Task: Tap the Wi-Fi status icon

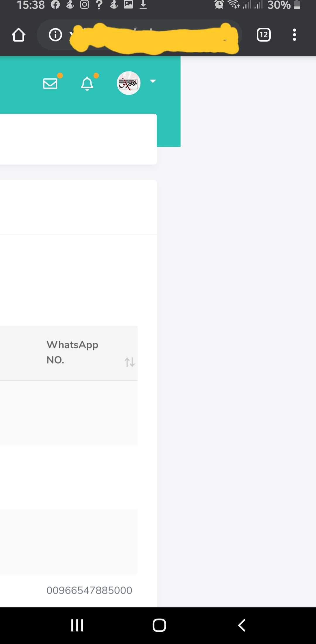Action: tap(233, 5)
